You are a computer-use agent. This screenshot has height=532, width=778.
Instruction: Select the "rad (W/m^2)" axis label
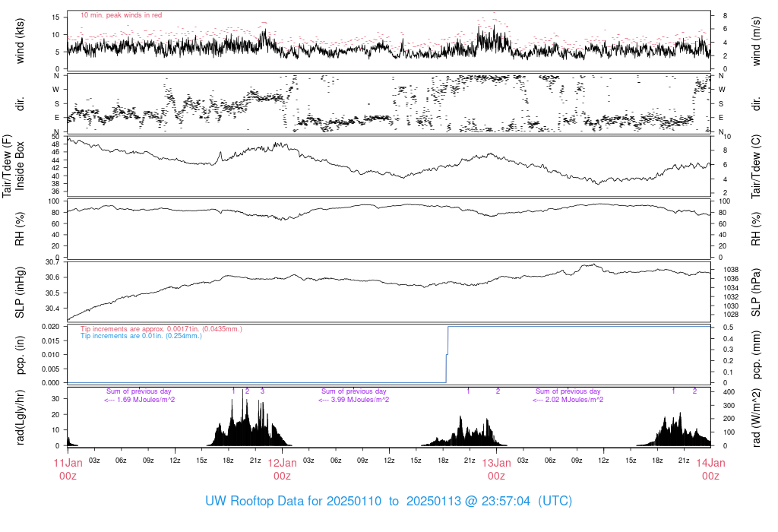point(756,417)
